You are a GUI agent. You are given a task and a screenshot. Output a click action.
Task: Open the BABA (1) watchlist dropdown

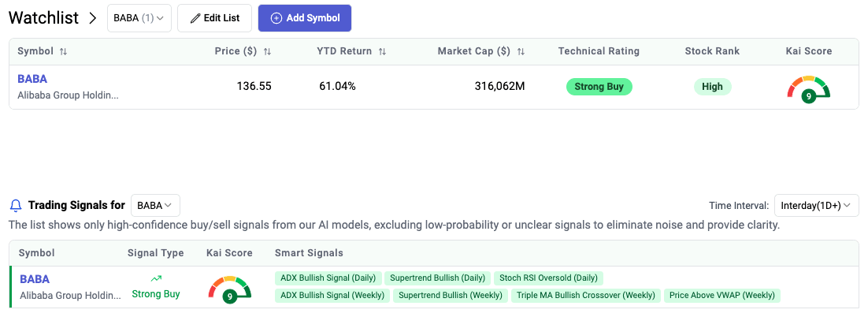(x=139, y=17)
